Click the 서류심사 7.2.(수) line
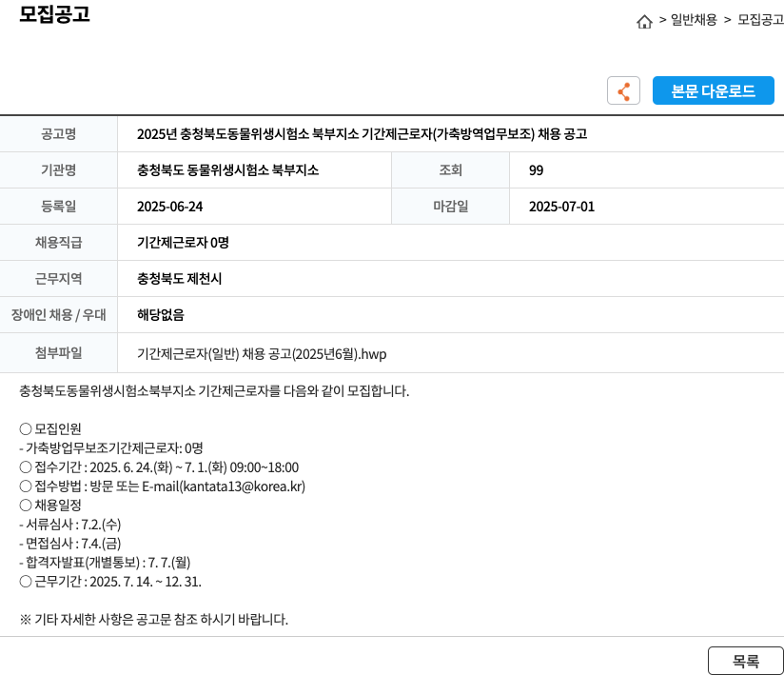This screenshot has height=675, width=784. point(70,525)
